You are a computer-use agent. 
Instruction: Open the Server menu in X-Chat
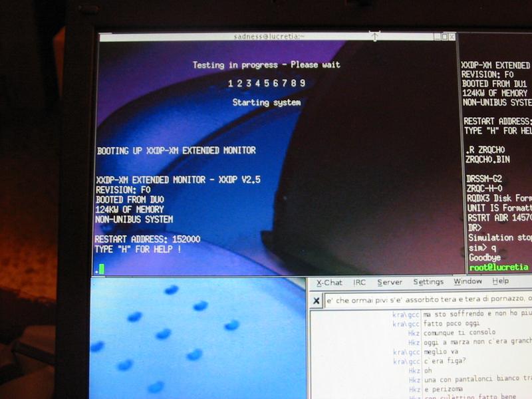point(390,282)
